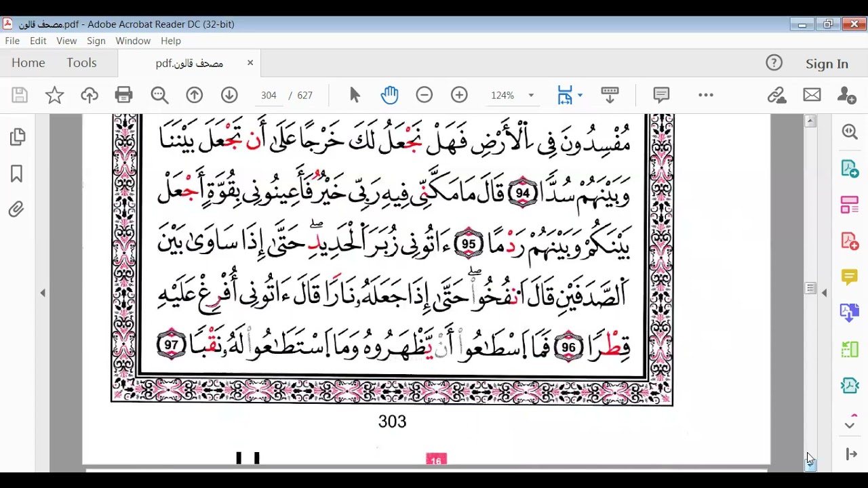Zoom in using the plus circle
This screenshot has height=488, width=868.
click(x=459, y=95)
